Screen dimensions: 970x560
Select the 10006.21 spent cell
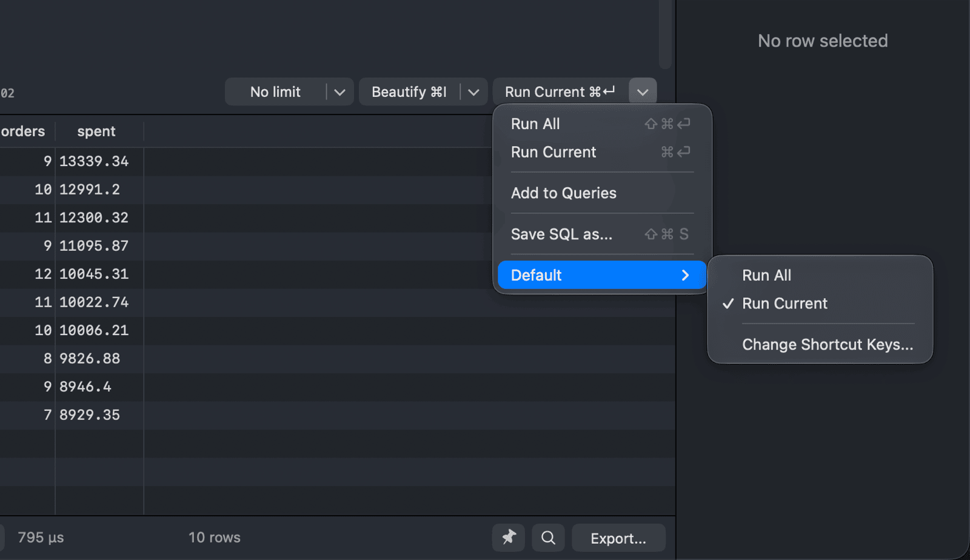[99, 330]
